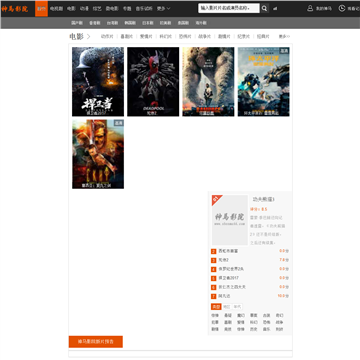Click the signal bars icon beside search
Screen dimensions: 360x360
coord(275,9)
